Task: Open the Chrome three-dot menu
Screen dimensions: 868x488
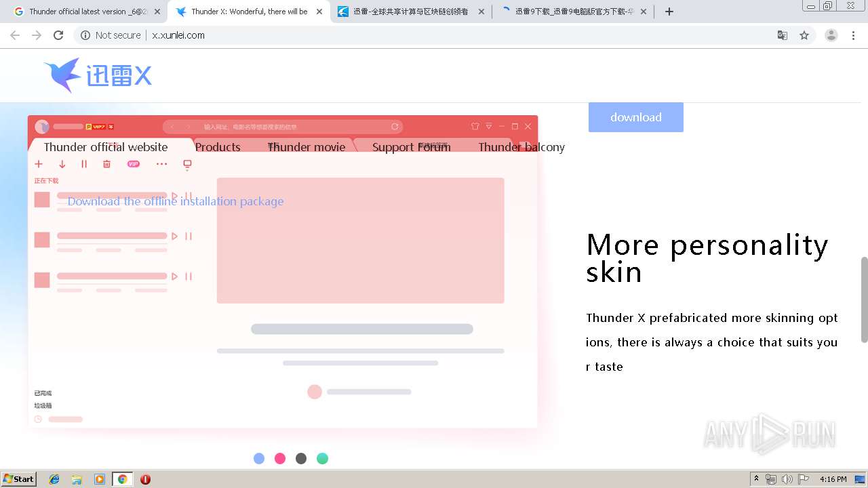Action: click(854, 35)
